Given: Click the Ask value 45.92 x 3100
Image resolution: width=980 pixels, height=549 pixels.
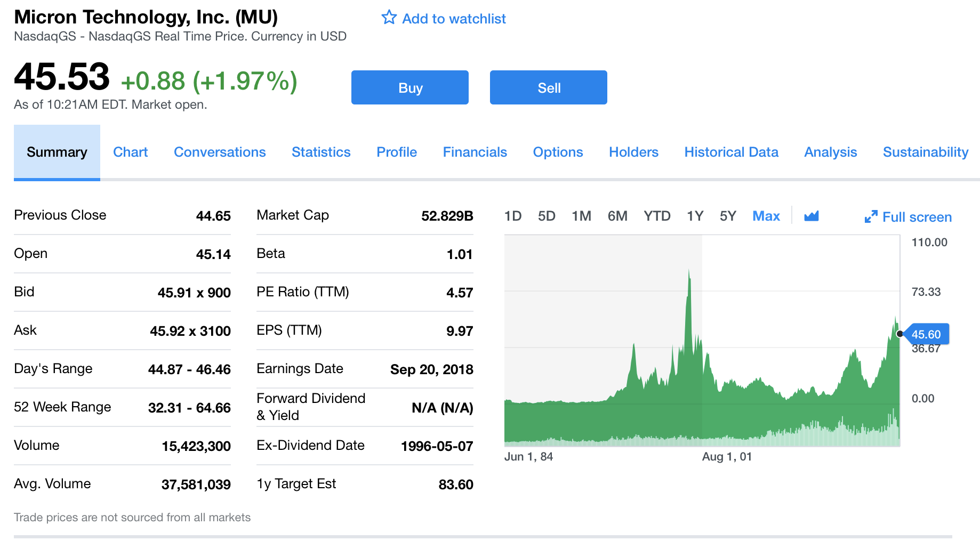Looking at the screenshot, I should coord(190,331).
